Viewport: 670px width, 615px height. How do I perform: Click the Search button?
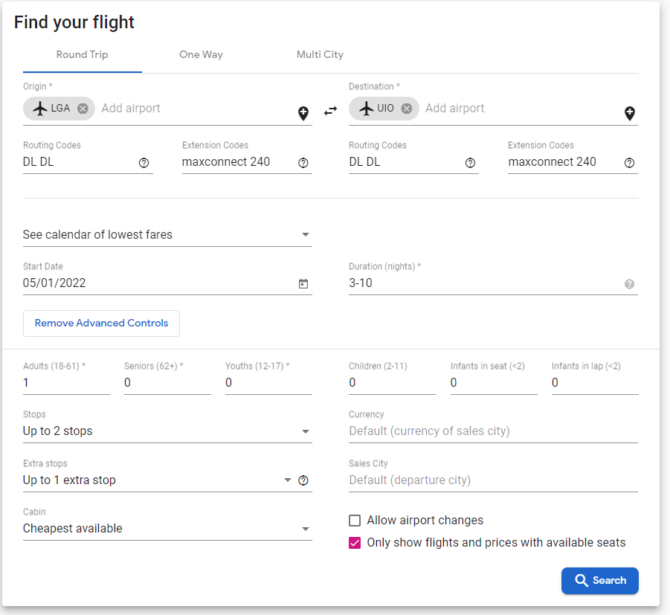click(600, 580)
